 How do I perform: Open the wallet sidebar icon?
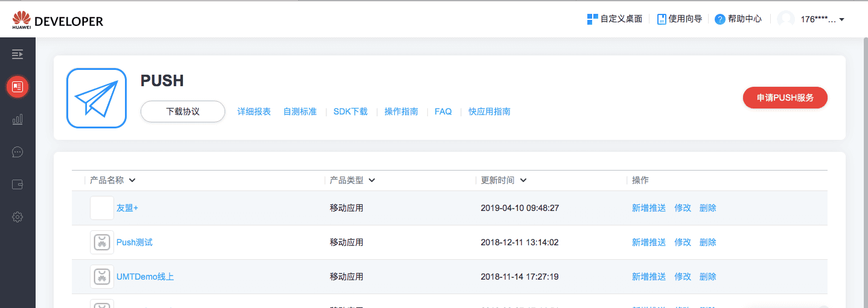18,184
